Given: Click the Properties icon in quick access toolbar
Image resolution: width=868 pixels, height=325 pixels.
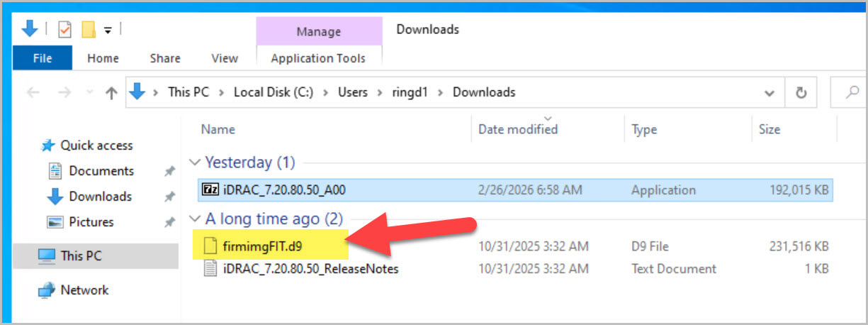Looking at the screenshot, I should point(64,30).
